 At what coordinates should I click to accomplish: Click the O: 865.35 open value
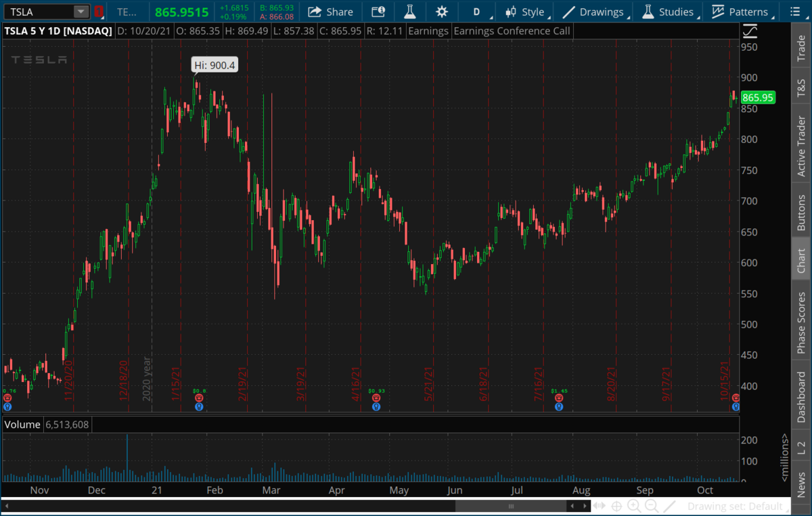198,30
